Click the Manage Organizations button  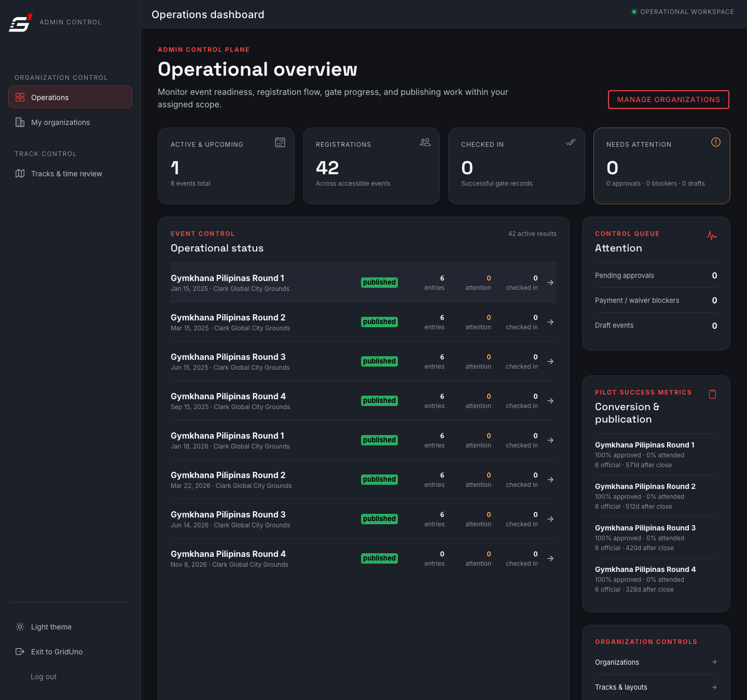coord(669,100)
